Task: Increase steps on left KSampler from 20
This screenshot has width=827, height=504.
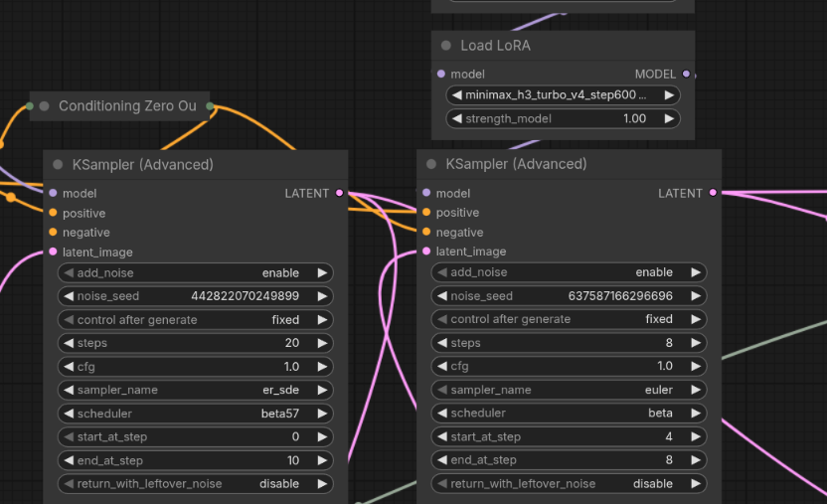Action: (322, 343)
